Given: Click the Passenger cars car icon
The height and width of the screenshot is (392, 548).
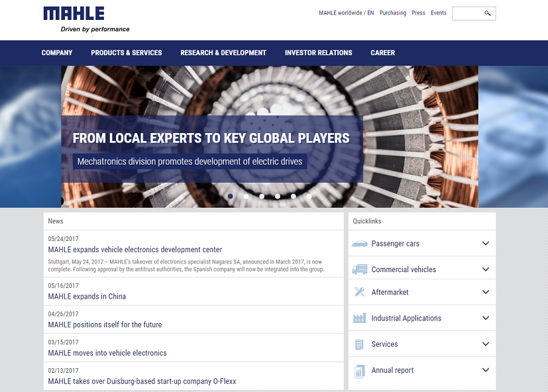Looking at the screenshot, I should coord(360,244).
